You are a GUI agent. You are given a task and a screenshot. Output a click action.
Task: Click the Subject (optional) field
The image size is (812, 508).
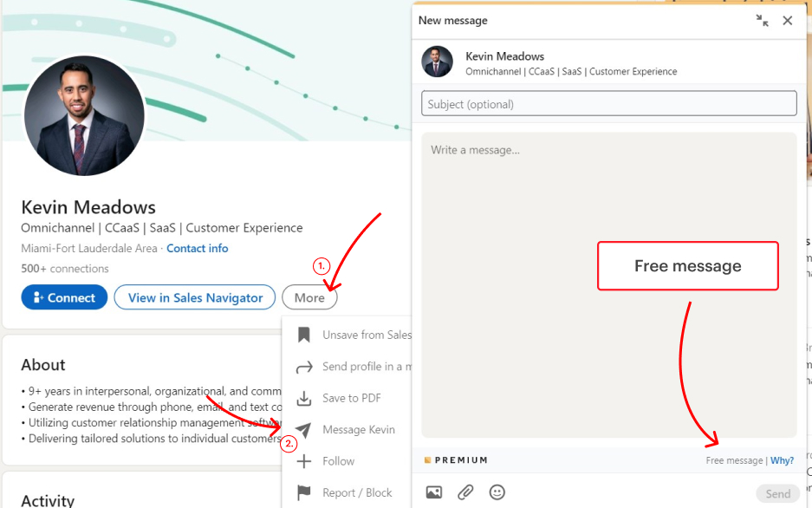608,104
